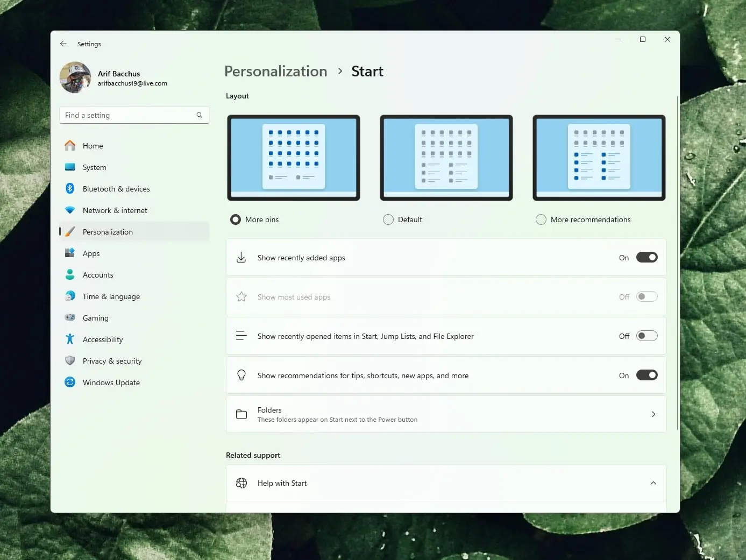The image size is (746, 560).
Task: Click the Windows Update sync icon
Action: click(x=70, y=382)
